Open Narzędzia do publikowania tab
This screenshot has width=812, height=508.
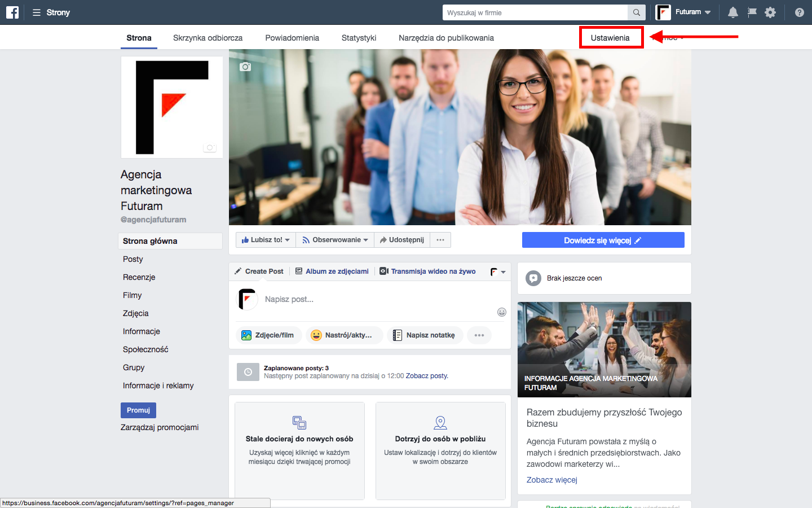[x=446, y=38]
